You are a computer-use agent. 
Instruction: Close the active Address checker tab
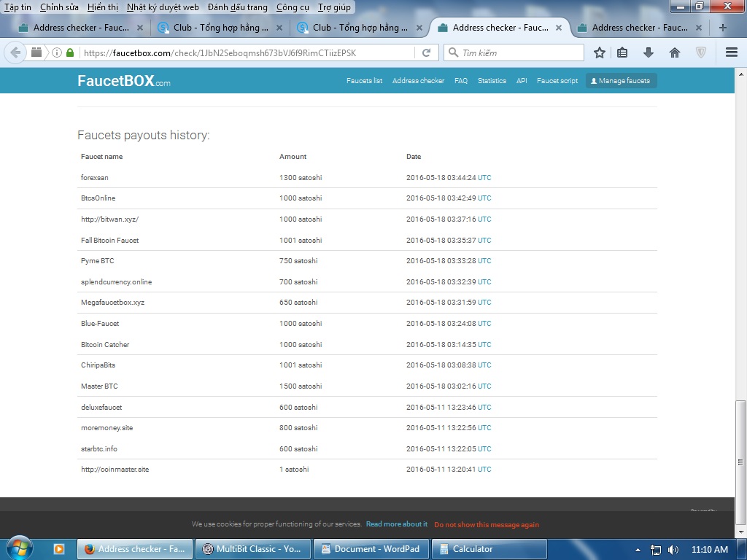559,28
